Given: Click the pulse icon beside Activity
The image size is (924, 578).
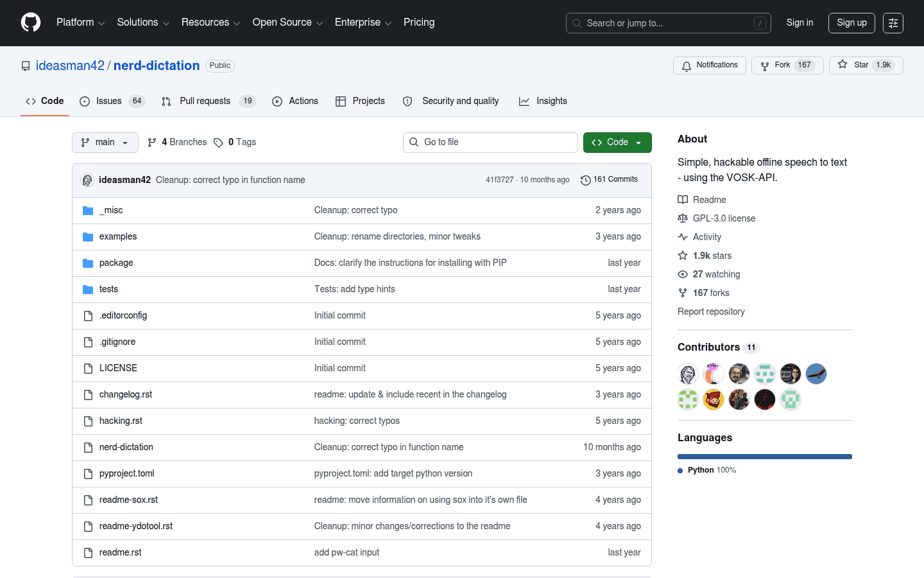Looking at the screenshot, I should click(683, 237).
